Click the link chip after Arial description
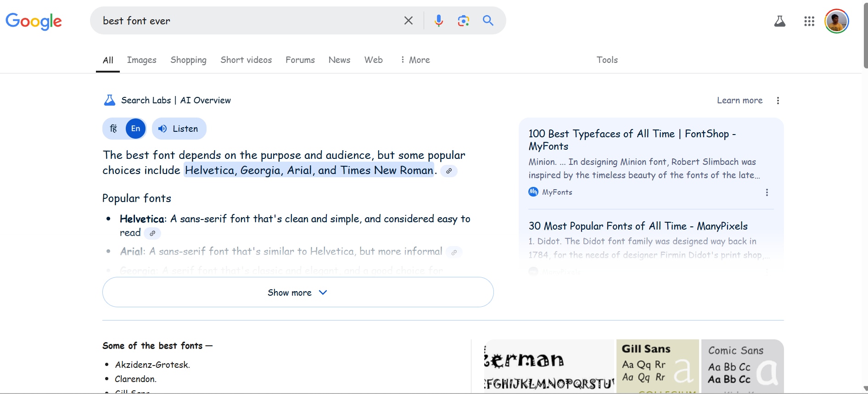The height and width of the screenshot is (394, 868). tap(454, 252)
